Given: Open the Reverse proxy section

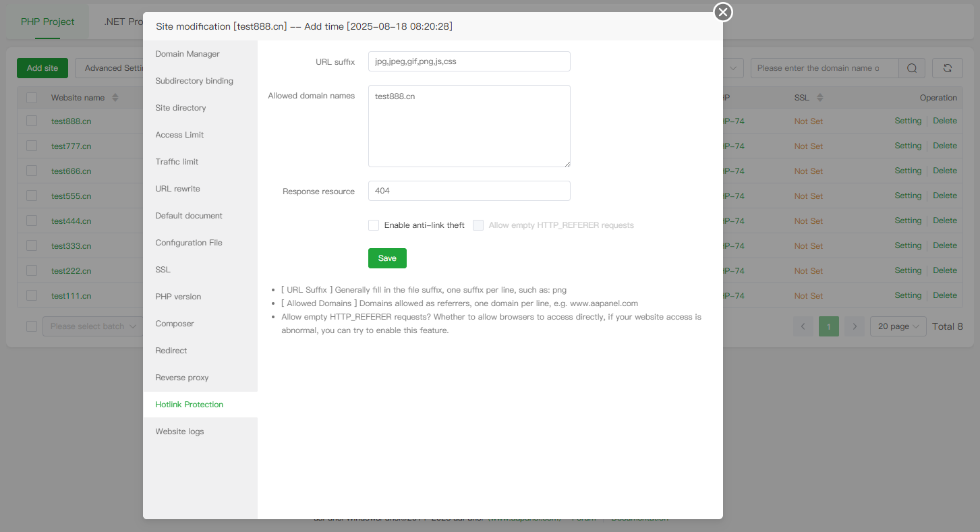Looking at the screenshot, I should [182, 378].
